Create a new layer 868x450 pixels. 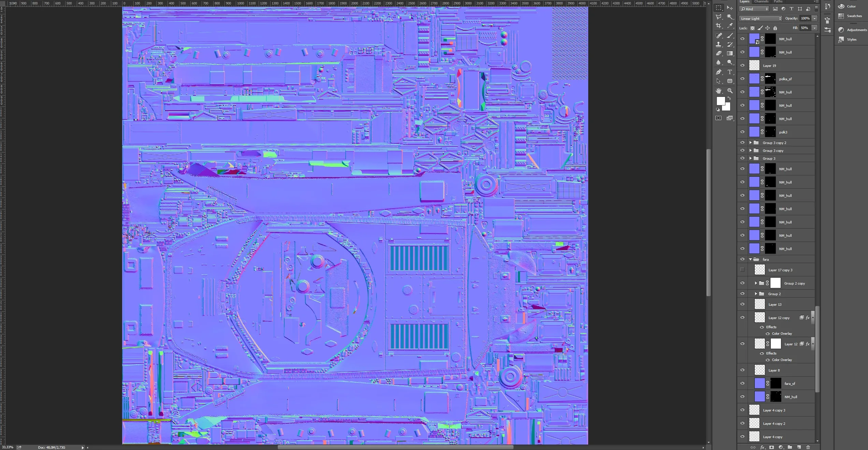(799, 447)
